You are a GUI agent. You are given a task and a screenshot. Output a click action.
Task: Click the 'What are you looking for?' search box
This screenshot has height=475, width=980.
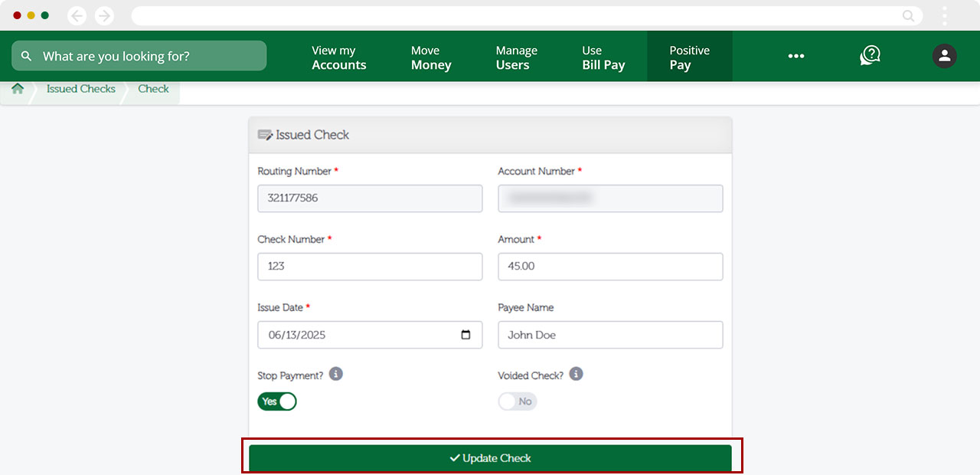pyautogui.click(x=139, y=56)
